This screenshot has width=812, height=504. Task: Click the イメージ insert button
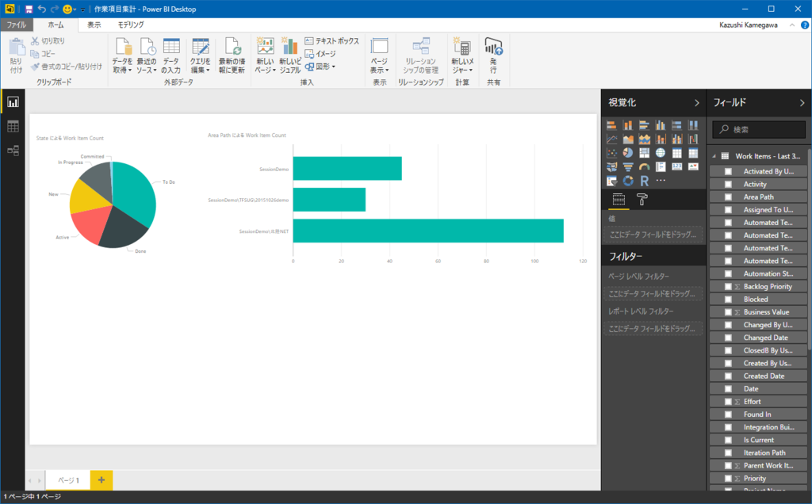[320, 54]
